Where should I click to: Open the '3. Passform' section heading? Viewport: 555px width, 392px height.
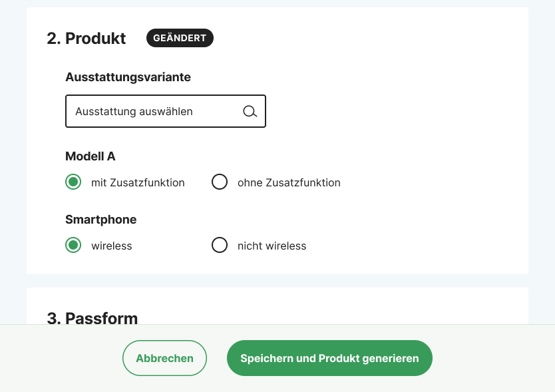coord(92,318)
